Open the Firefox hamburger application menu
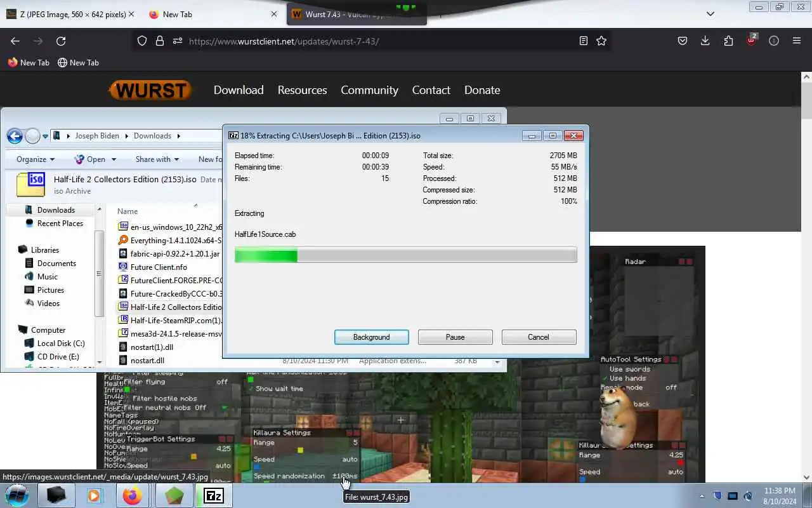 click(797, 41)
